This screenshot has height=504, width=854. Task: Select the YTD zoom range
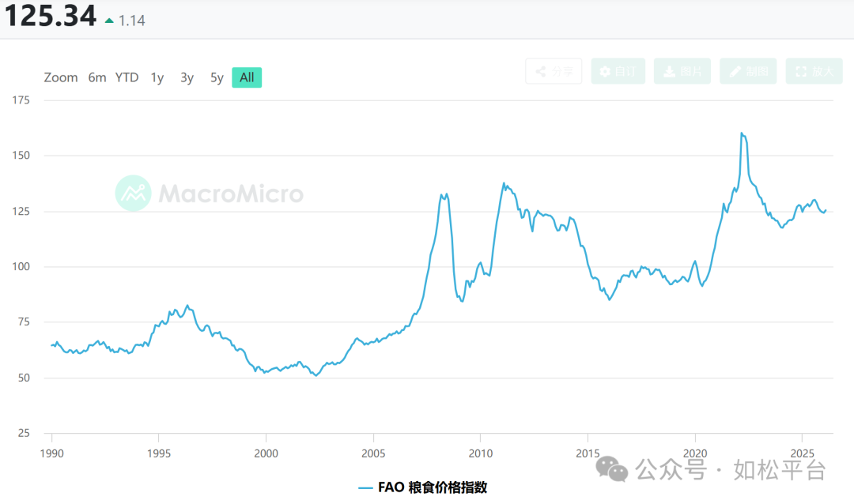[127, 77]
